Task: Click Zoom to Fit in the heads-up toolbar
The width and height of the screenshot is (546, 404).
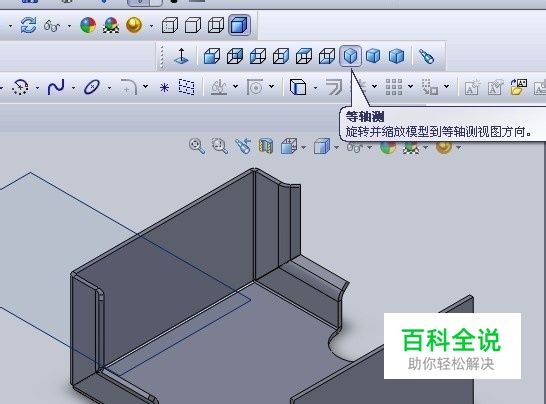Action: point(197,146)
